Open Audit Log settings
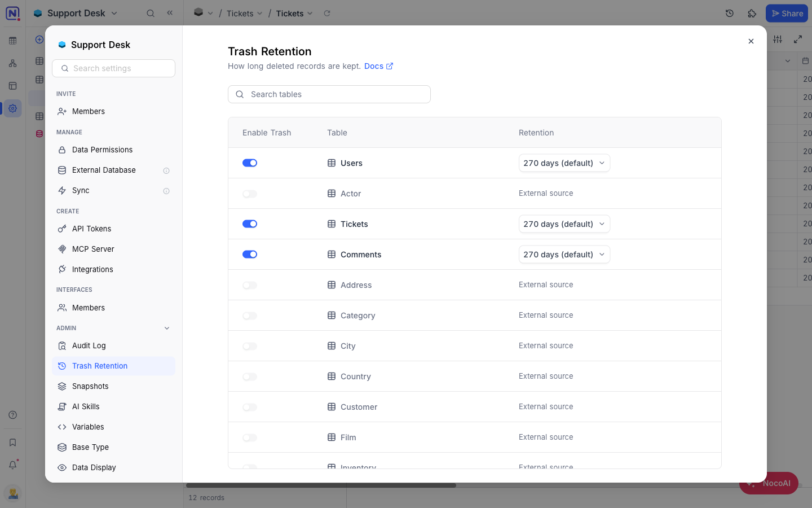This screenshot has width=812, height=508. [x=113, y=345]
